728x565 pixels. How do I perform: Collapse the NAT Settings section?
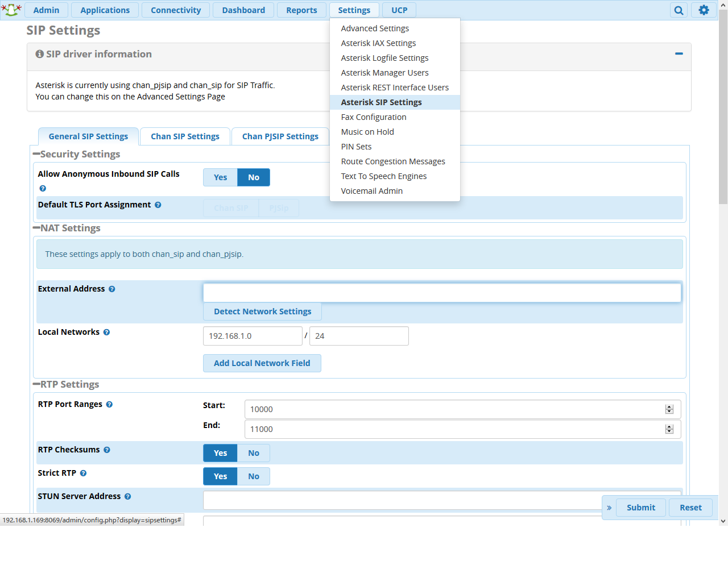(36, 228)
